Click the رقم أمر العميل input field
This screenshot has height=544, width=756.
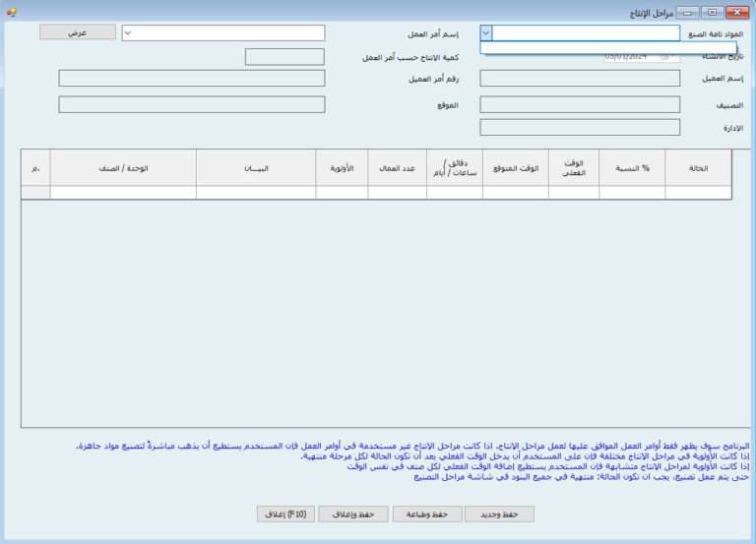click(192, 78)
